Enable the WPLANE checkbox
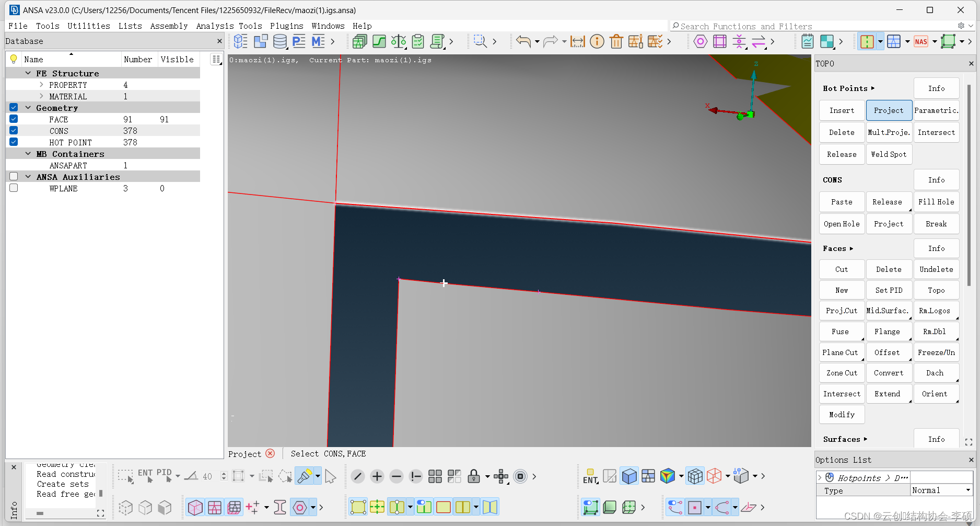The width and height of the screenshot is (980, 526). [14, 188]
